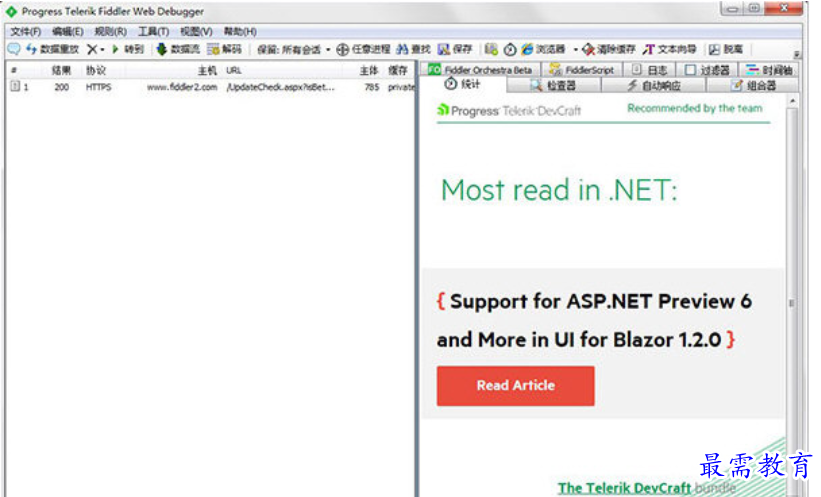Select the 统计 statistics tab

tap(462, 84)
